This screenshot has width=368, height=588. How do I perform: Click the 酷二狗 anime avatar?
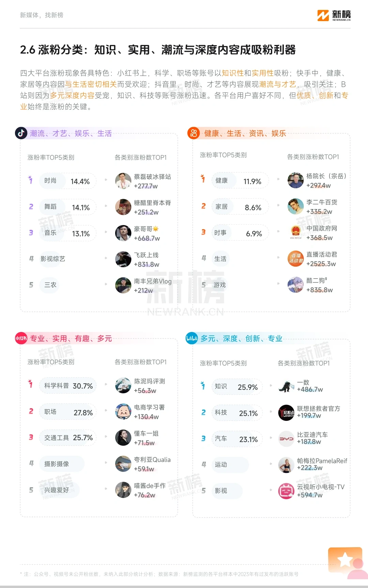point(295,285)
